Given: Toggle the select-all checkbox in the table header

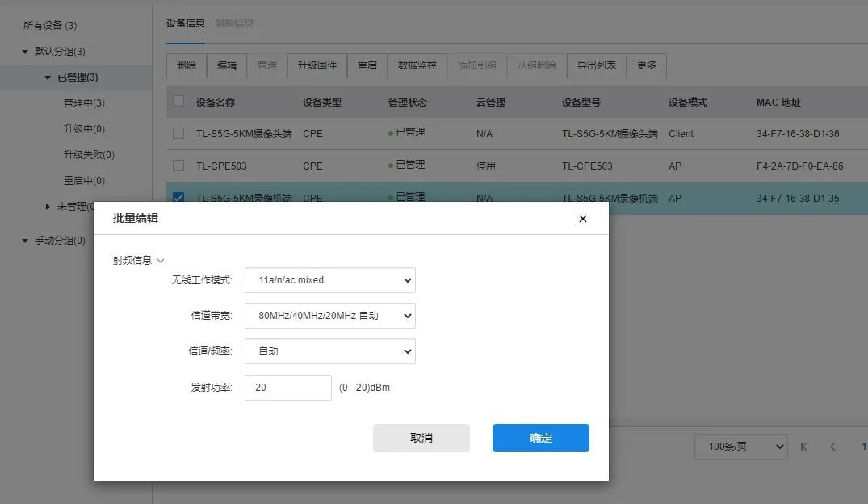Looking at the screenshot, I should click(178, 101).
